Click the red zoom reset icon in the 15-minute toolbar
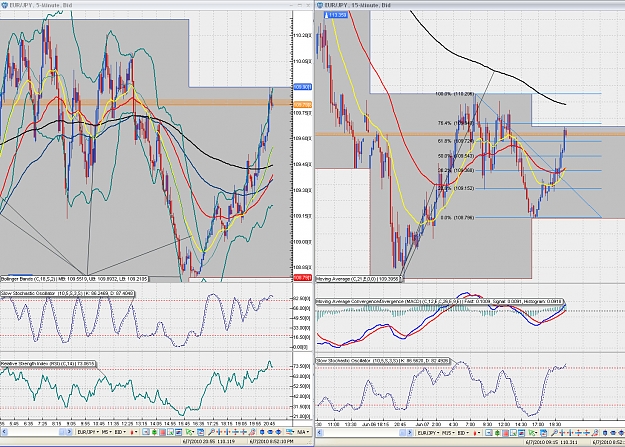The image size is (625, 447). pos(595,432)
